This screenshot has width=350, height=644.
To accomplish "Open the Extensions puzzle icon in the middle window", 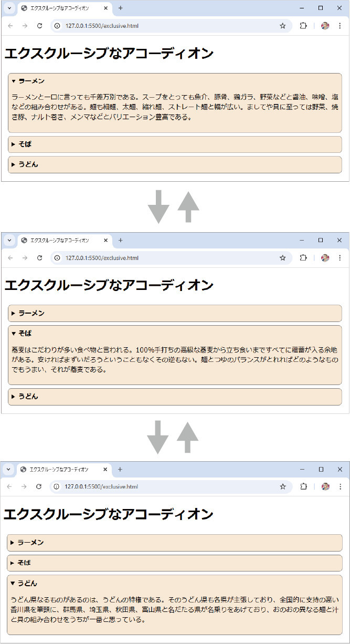I will (303, 258).
